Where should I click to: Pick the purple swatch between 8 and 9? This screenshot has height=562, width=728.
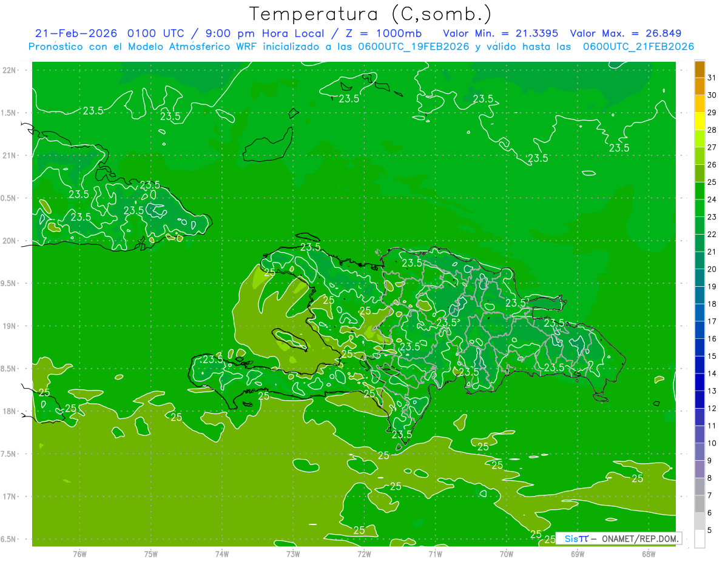tap(699, 469)
